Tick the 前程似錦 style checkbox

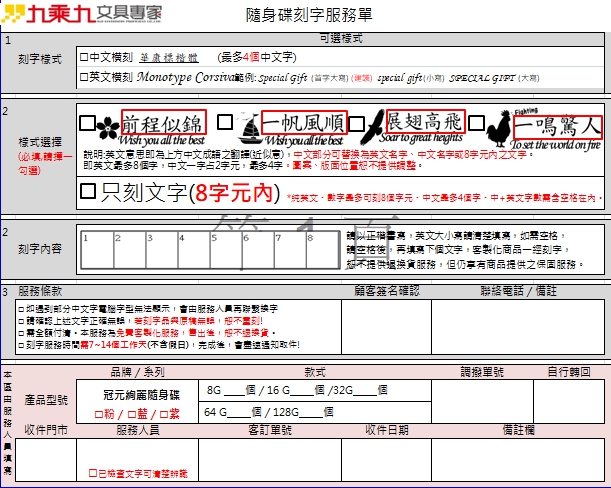pos(87,123)
